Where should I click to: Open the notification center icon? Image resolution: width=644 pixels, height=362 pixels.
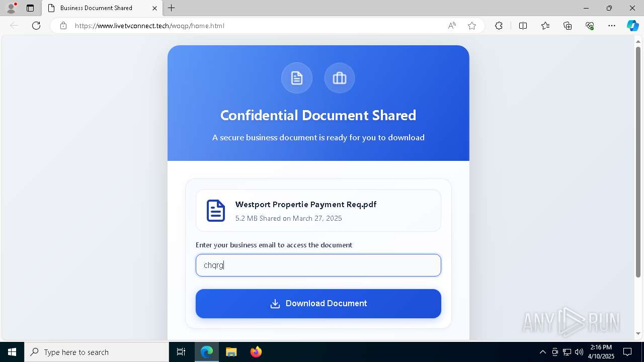[x=628, y=352]
